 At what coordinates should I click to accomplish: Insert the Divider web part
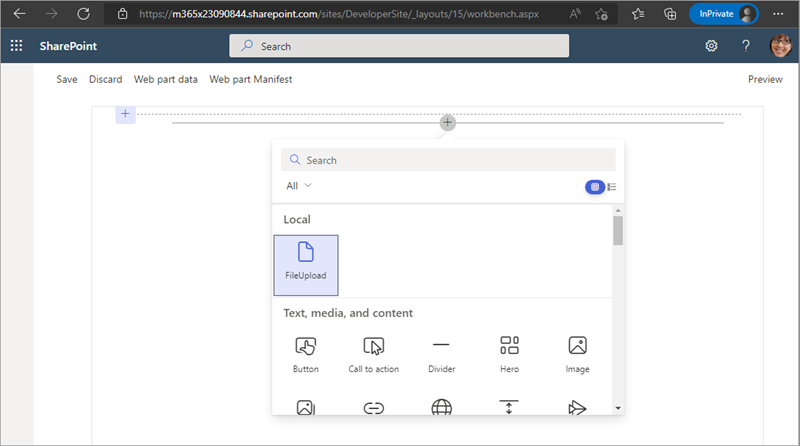pyautogui.click(x=441, y=355)
